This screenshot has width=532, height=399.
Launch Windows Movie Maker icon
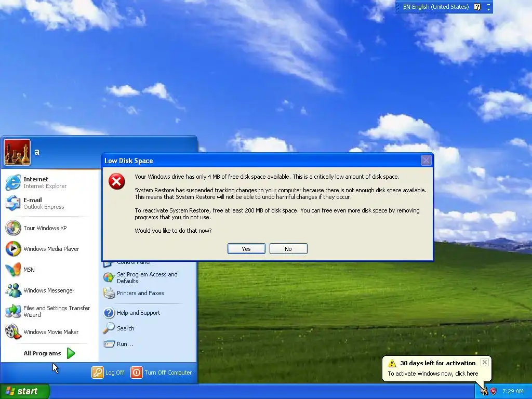coord(13,332)
